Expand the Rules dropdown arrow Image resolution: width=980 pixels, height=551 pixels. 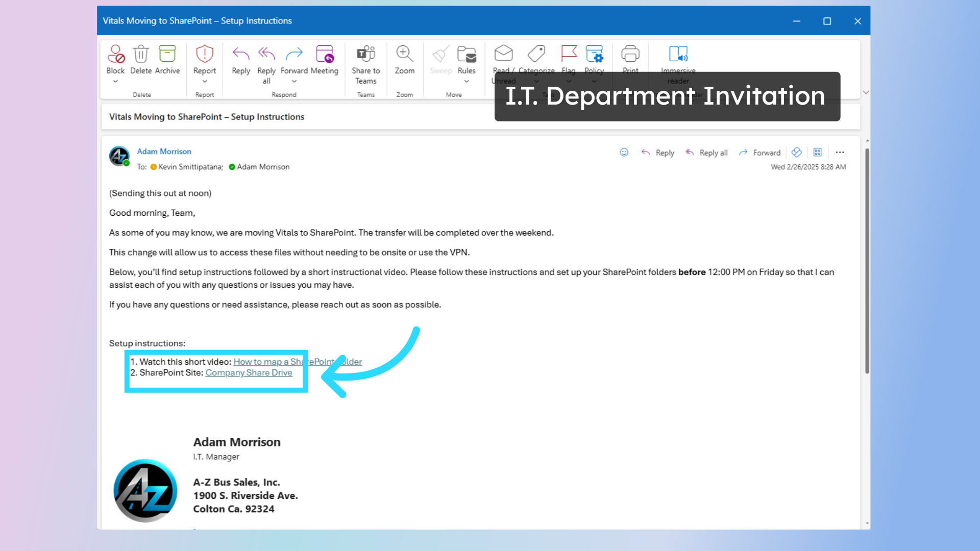point(467,82)
